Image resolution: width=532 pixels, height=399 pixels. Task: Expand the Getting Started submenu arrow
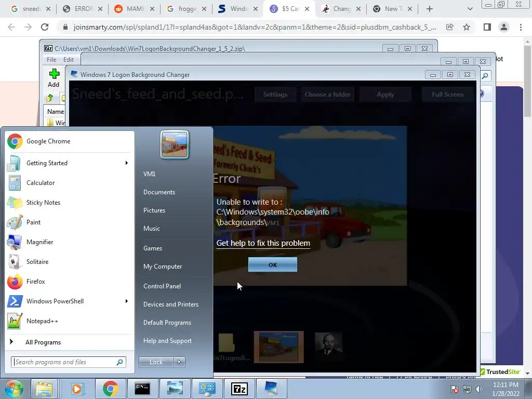click(127, 163)
